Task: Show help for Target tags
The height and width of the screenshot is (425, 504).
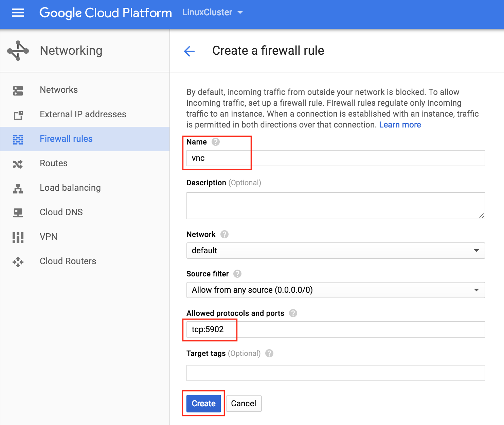Action: (x=269, y=353)
